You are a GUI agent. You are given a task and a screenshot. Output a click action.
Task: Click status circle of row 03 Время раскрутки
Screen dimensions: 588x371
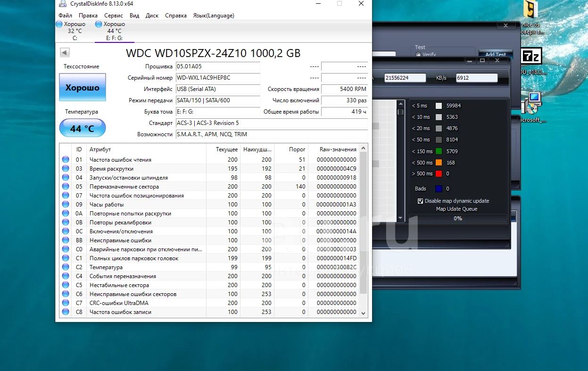66,168
